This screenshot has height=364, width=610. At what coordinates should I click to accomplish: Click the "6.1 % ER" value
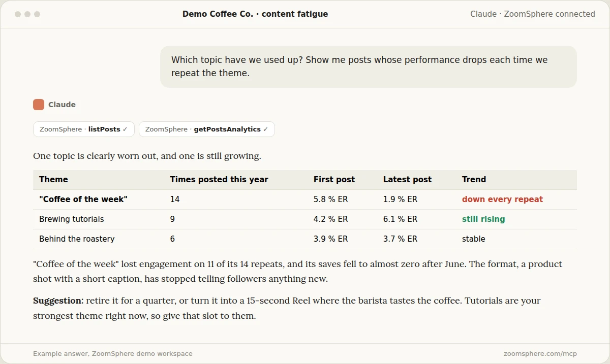tap(400, 219)
